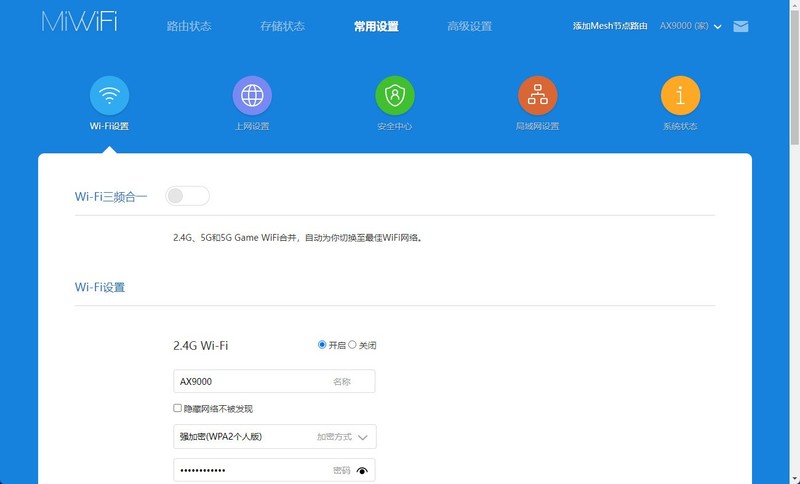Image resolution: width=800 pixels, height=484 pixels.
Task: Open the 系统状态 info icon
Action: [x=681, y=95]
